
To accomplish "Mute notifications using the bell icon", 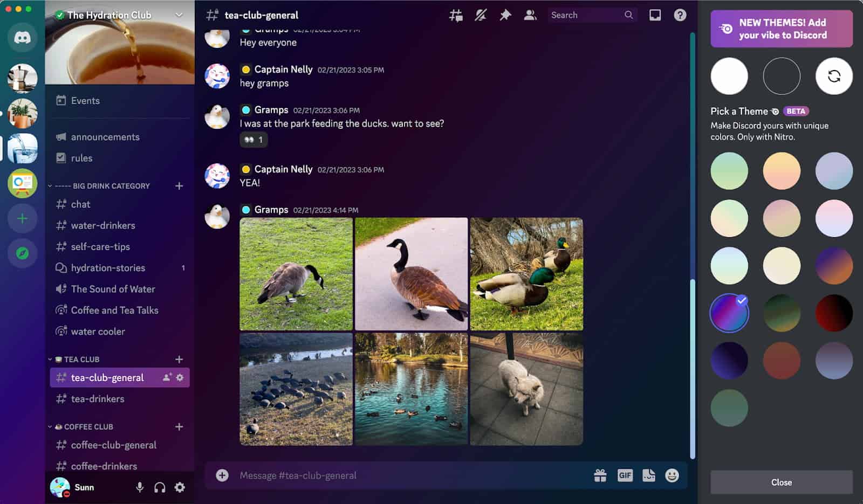I will click(480, 15).
